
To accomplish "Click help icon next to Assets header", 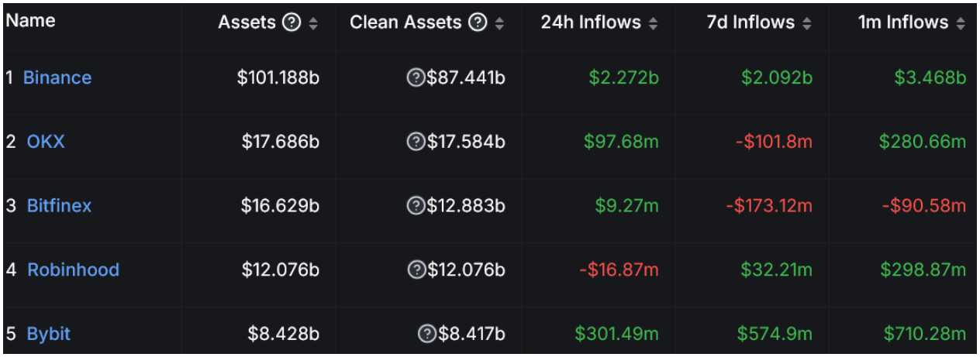I will [292, 22].
